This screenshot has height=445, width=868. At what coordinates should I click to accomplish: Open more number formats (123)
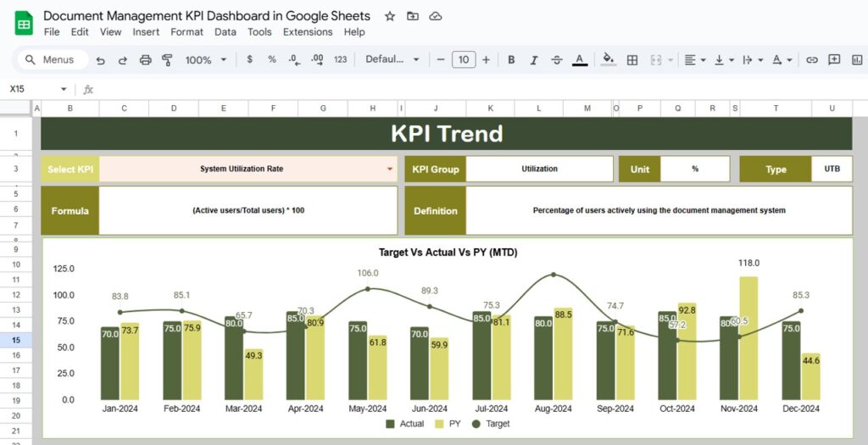[x=341, y=60]
